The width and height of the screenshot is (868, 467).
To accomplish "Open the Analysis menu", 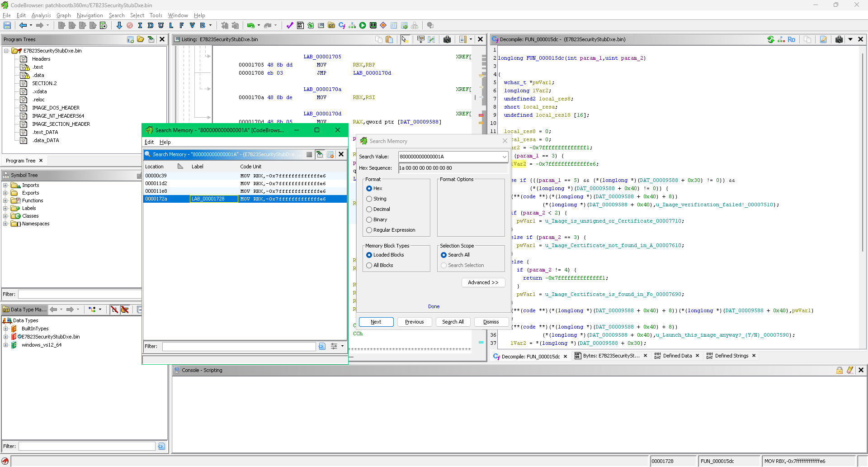I will coord(41,15).
